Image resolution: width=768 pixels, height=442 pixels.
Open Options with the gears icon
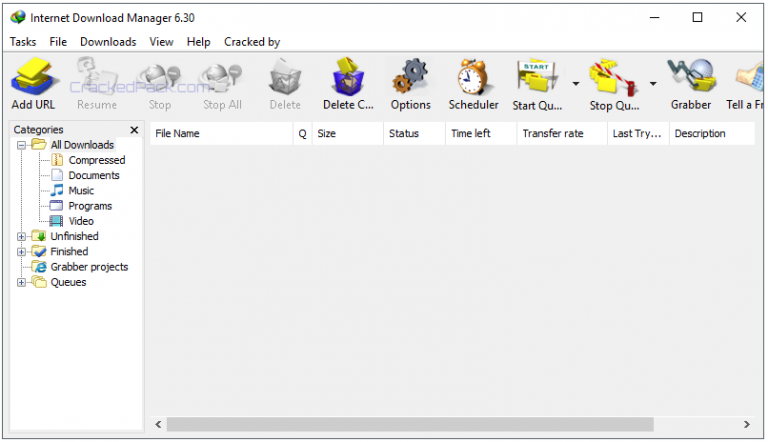pyautogui.click(x=410, y=76)
